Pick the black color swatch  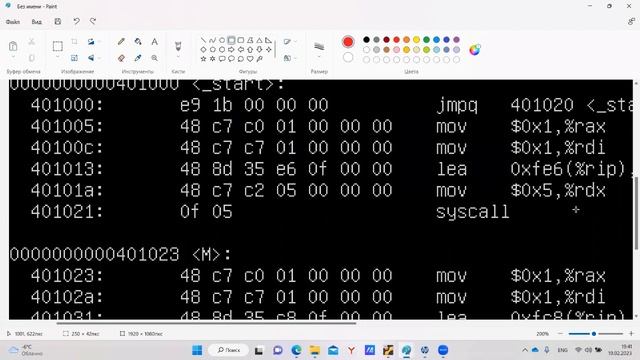[x=366, y=40]
